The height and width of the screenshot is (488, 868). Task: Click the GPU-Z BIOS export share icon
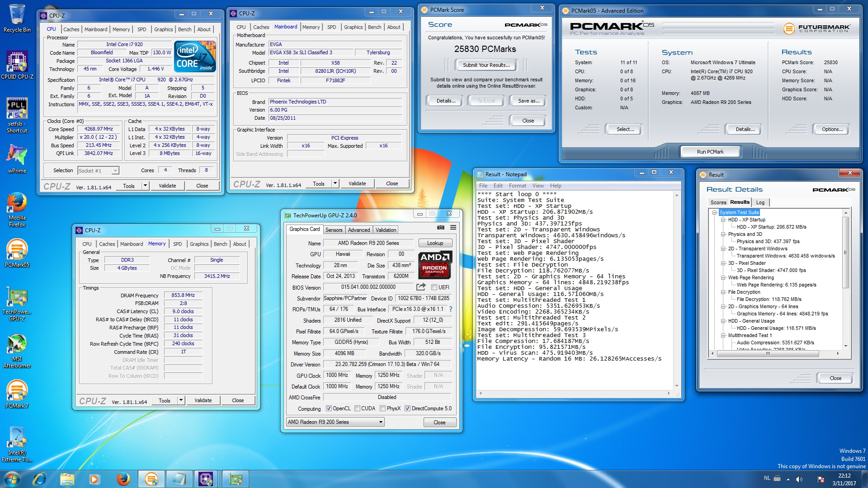(421, 287)
